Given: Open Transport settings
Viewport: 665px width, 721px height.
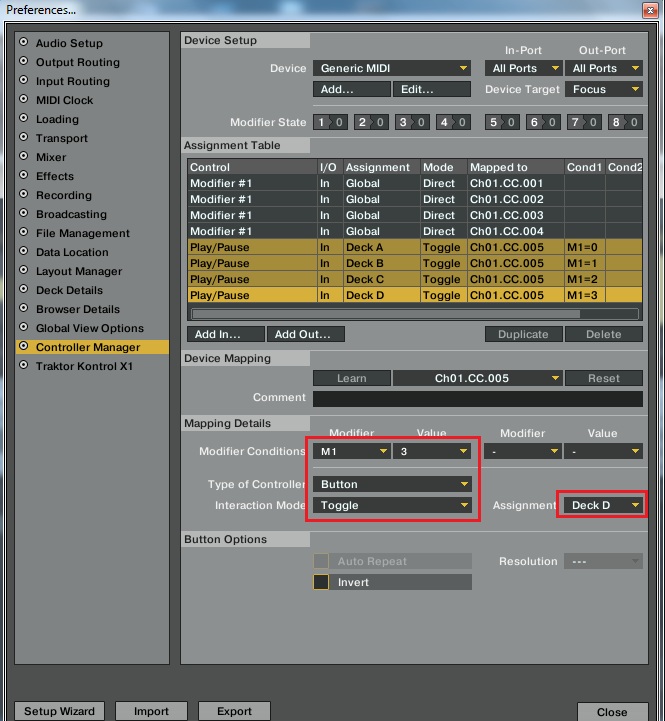Looking at the screenshot, I should click(62, 138).
